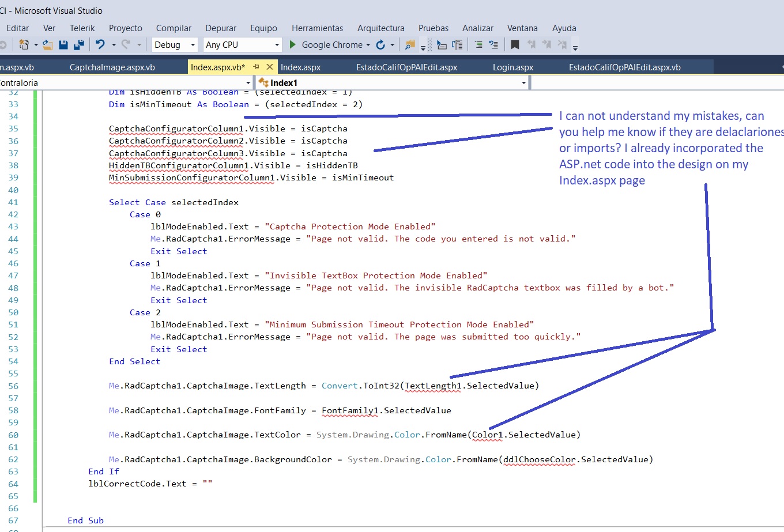Toggle a bookmark with the bookmark icon
The height and width of the screenshot is (532, 784).
click(515, 44)
